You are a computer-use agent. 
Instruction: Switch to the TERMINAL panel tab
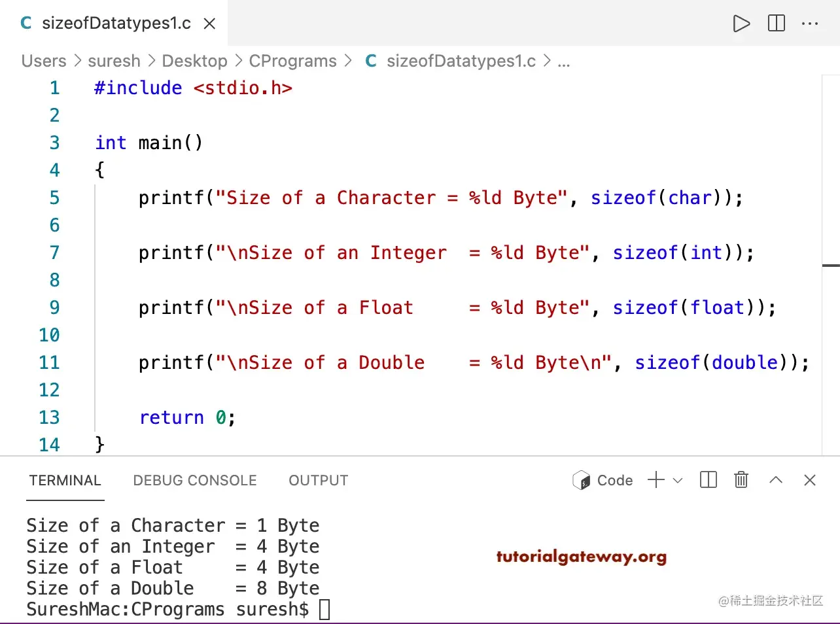[65, 481]
